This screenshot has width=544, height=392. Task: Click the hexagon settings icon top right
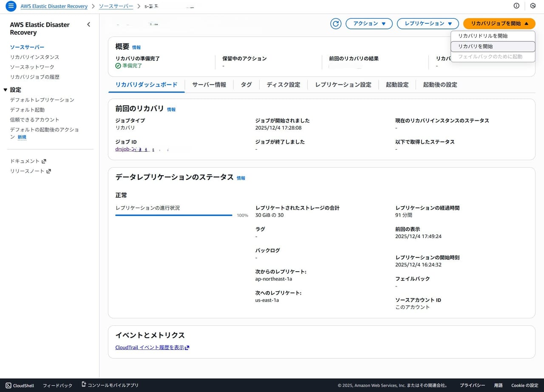(533, 6)
